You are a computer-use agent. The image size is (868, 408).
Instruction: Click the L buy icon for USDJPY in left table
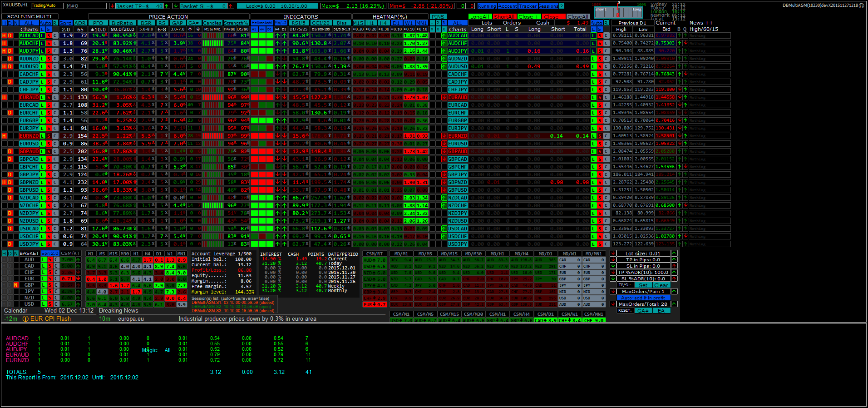point(42,244)
